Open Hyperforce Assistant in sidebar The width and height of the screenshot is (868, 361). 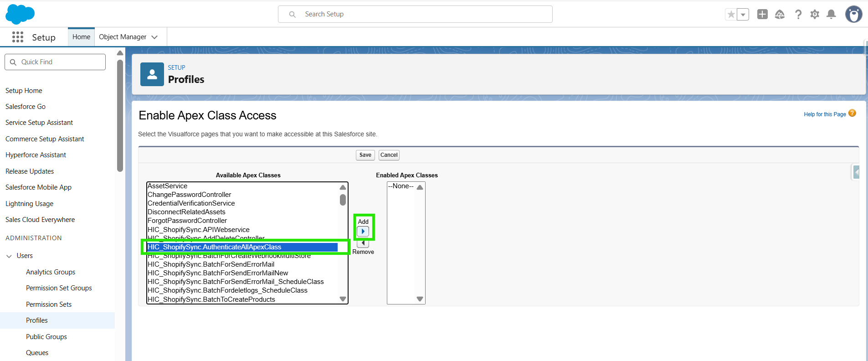[36, 155]
